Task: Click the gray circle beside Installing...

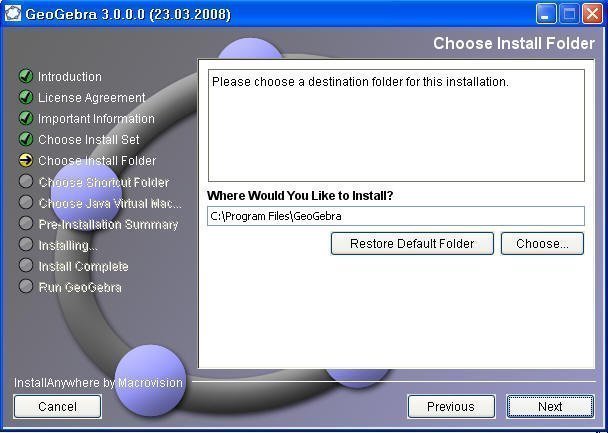Action: pos(26,244)
